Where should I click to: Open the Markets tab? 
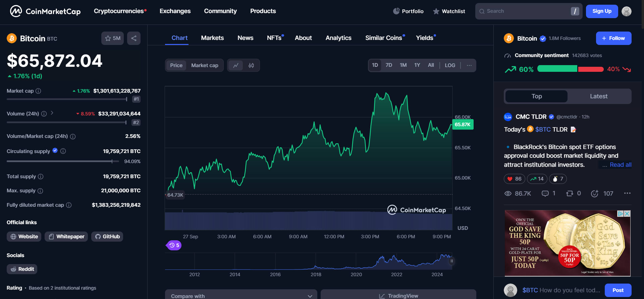point(212,38)
